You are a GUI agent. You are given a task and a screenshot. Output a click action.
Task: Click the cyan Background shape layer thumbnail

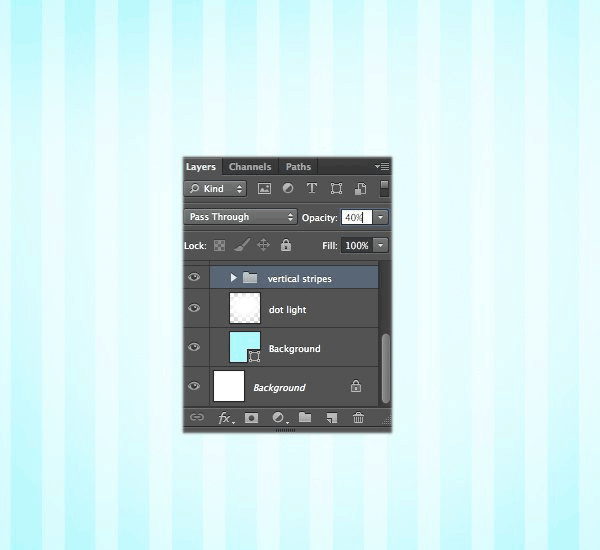[x=245, y=347]
